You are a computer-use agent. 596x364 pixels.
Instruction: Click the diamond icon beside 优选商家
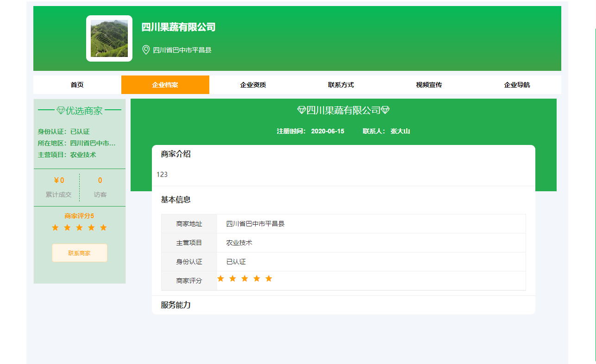[61, 111]
